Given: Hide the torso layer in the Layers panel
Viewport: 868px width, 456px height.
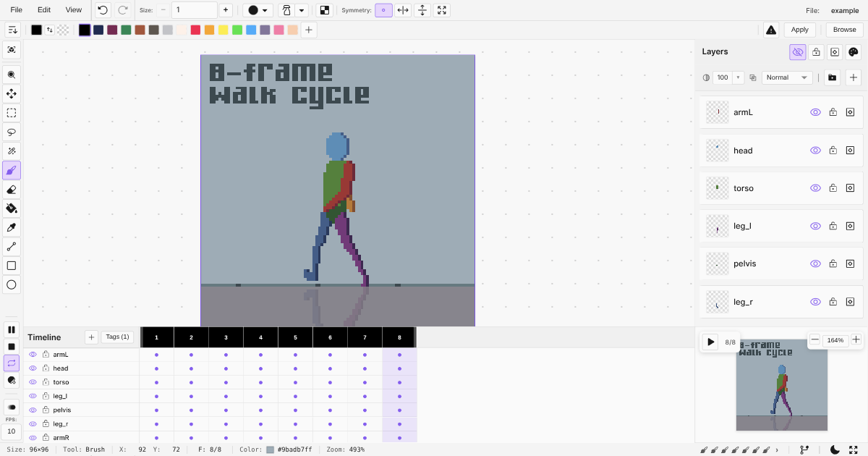Looking at the screenshot, I should [815, 187].
